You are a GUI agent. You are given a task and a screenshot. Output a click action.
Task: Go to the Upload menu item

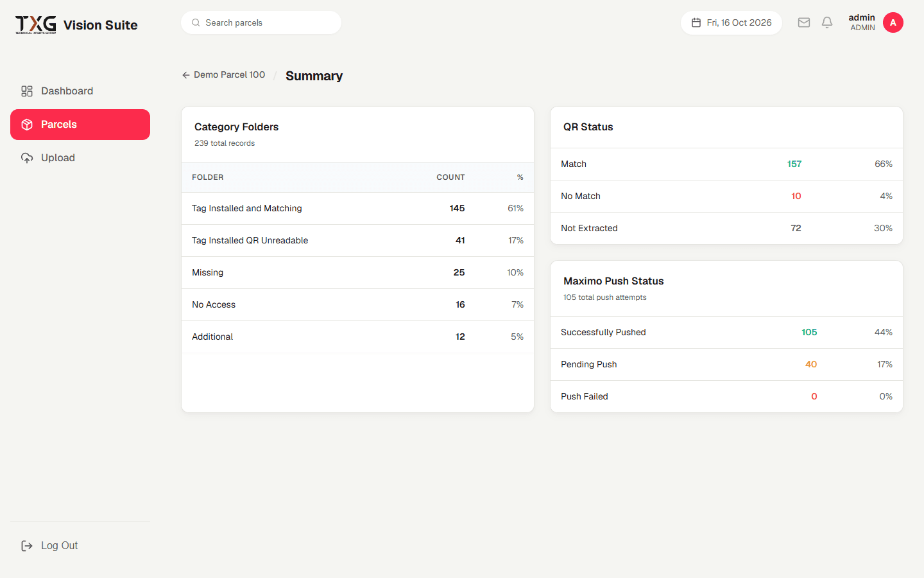point(80,158)
